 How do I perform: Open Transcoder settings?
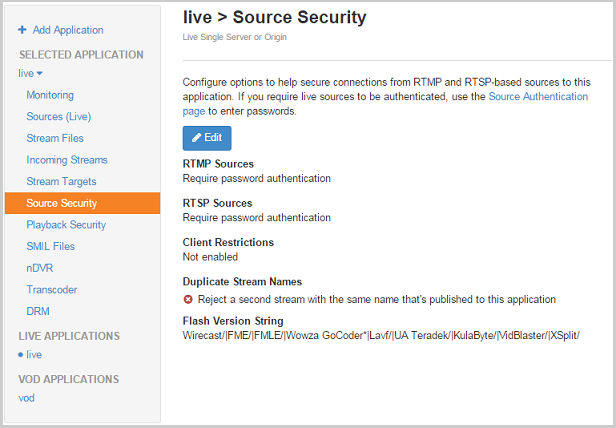[x=52, y=290]
